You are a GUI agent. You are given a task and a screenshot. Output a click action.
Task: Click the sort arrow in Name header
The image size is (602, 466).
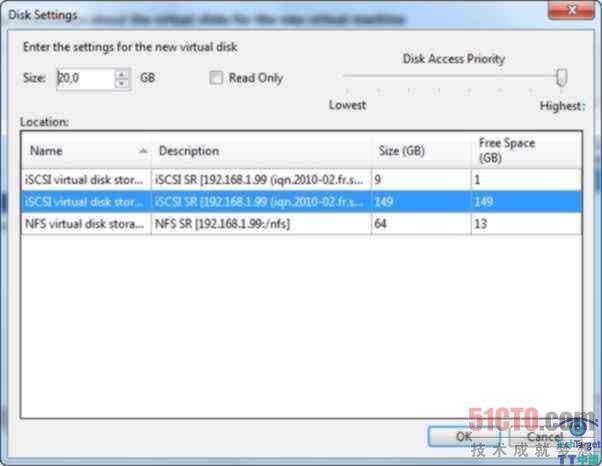point(143,151)
